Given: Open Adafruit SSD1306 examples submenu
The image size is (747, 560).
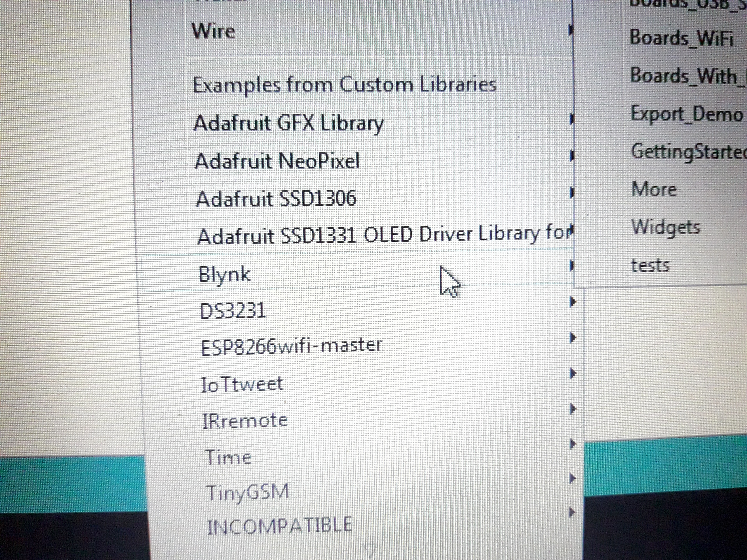Looking at the screenshot, I should (x=276, y=198).
